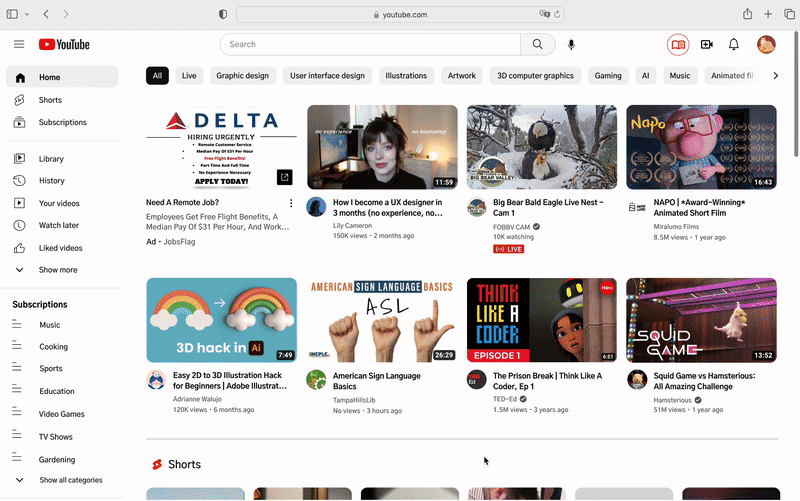800x501 pixels.
Task: Click the YouTube logo
Action: (x=64, y=44)
